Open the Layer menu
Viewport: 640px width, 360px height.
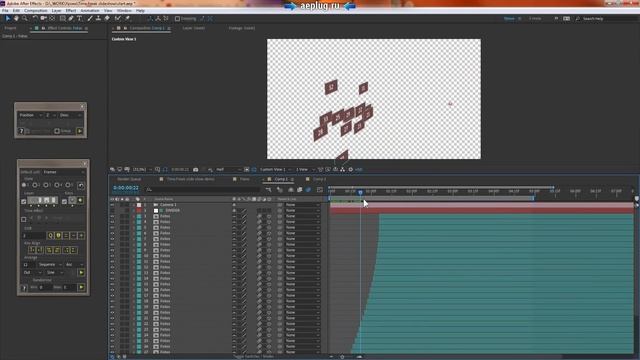[56, 11]
